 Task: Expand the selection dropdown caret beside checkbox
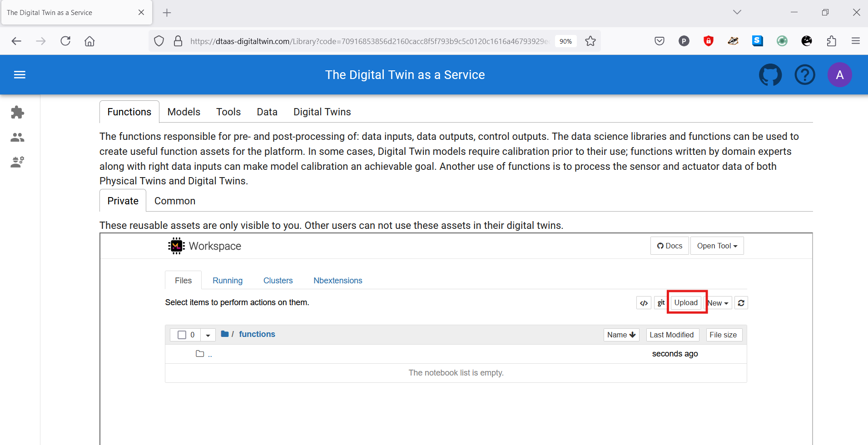[x=208, y=335]
